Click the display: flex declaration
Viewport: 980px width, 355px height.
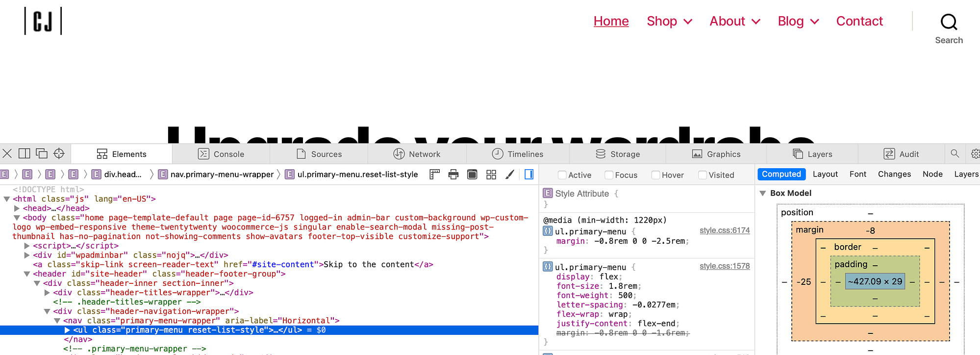[589, 277]
